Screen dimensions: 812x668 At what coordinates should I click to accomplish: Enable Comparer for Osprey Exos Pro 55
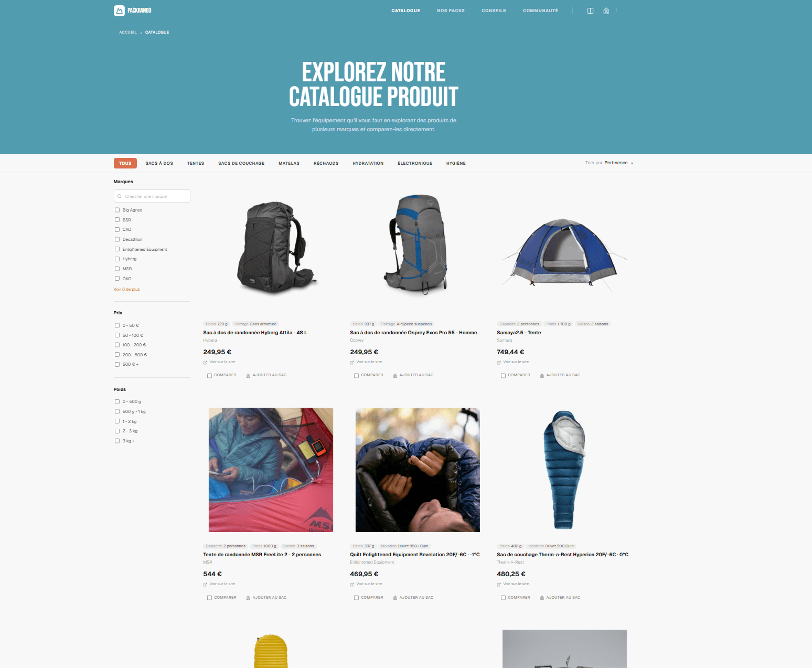pyautogui.click(x=356, y=376)
